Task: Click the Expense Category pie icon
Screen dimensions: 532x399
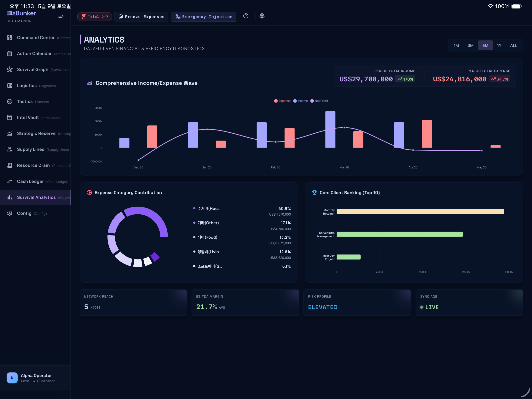Action: pos(89,193)
